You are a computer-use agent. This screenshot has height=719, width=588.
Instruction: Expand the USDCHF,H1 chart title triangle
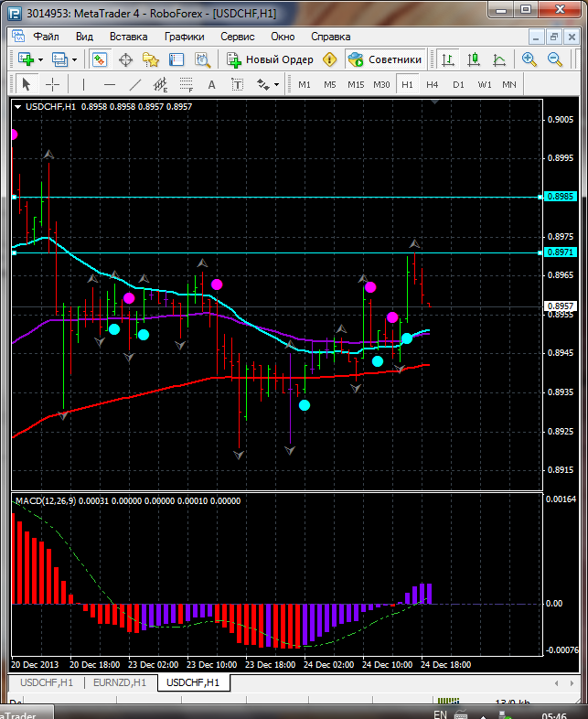(x=18, y=107)
